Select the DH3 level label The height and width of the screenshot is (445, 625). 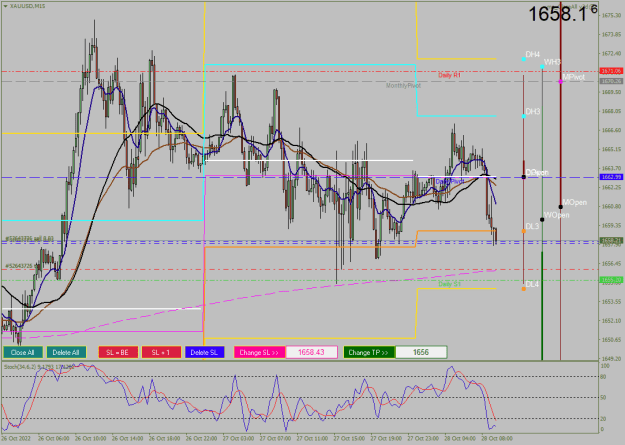coord(533,111)
